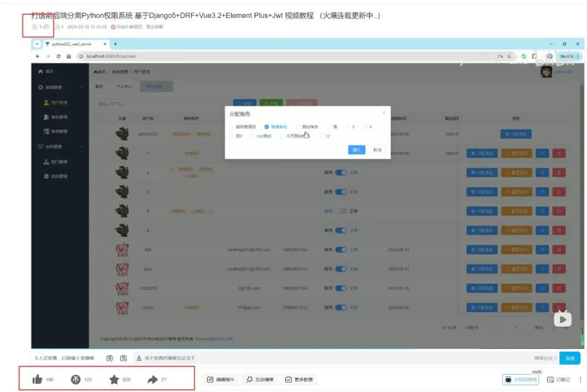Open a new browser tab with plus

[x=115, y=44]
